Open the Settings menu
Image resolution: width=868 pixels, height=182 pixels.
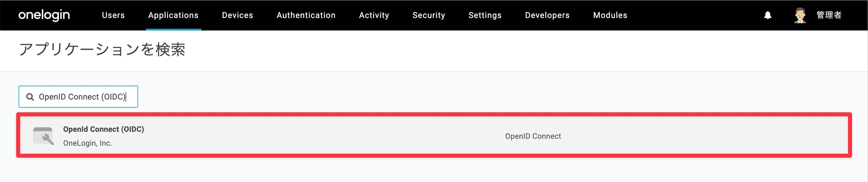(x=485, y=15)
